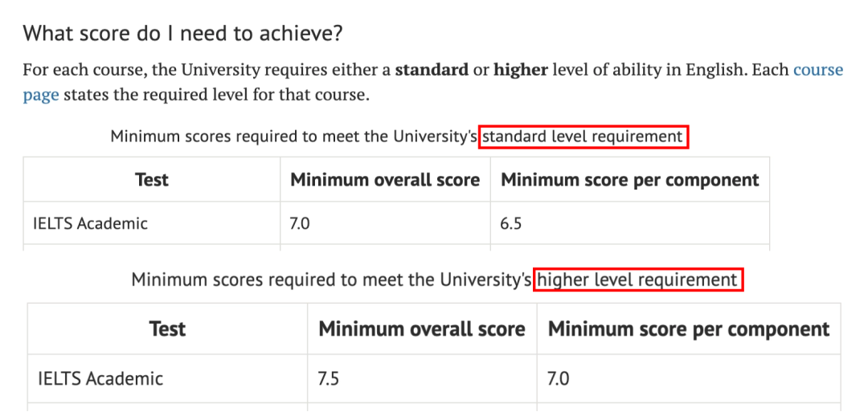Click the 7.0 overall score in the standard table
Screen dimensions: 868x416
point(300,223)
